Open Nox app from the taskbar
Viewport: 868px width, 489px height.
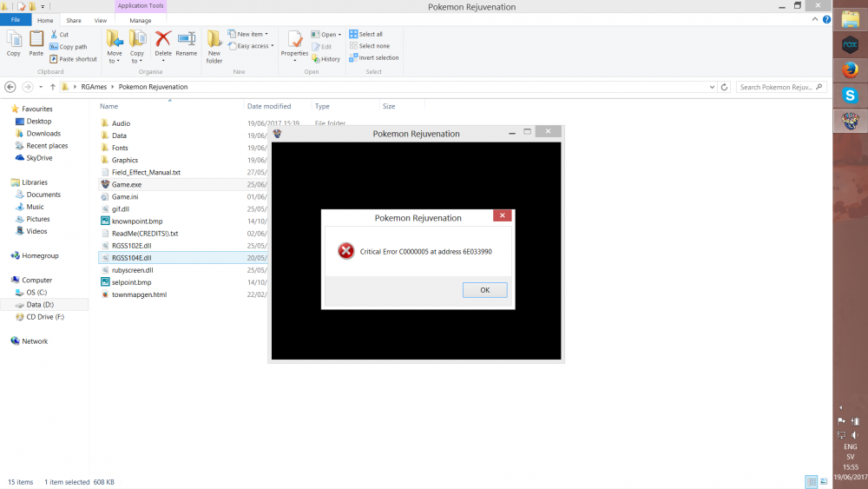click(851, 45)
